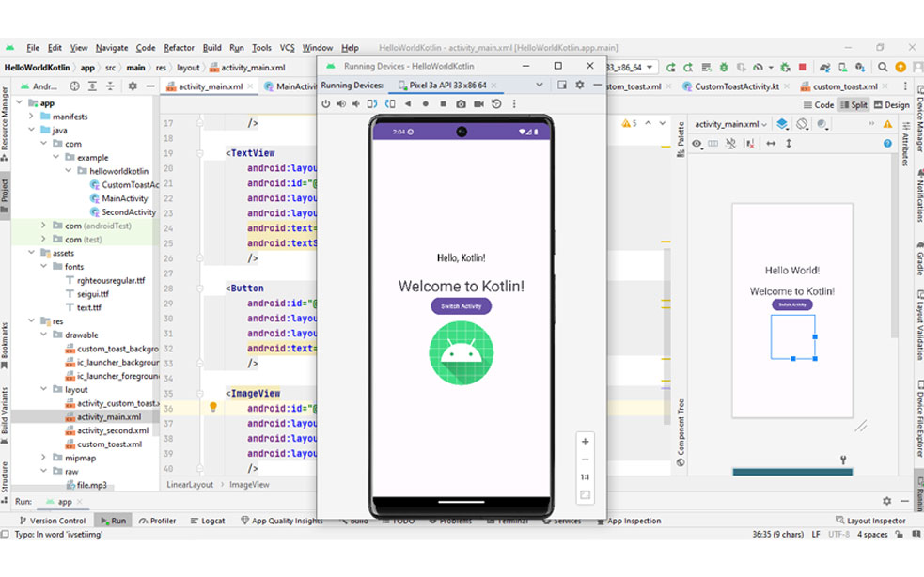
Task: Open emulator snapshots clock icon
Action: point(496,103)
